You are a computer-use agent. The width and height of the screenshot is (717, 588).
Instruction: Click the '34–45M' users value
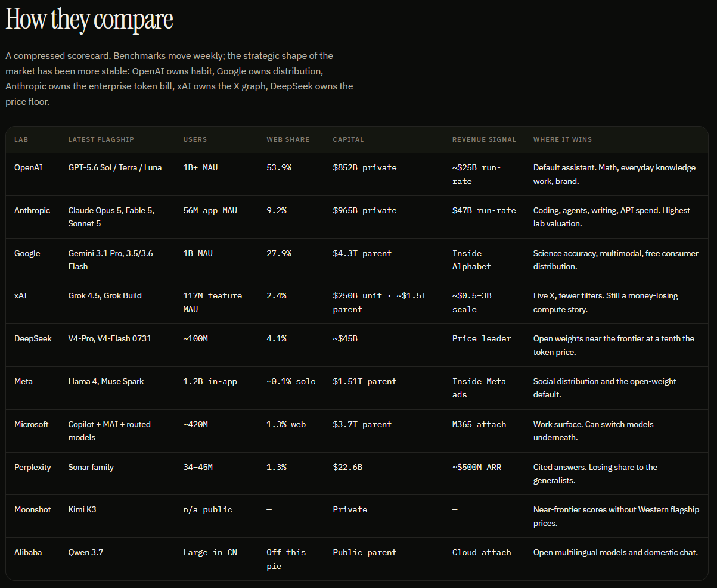(x=198, y=467)
